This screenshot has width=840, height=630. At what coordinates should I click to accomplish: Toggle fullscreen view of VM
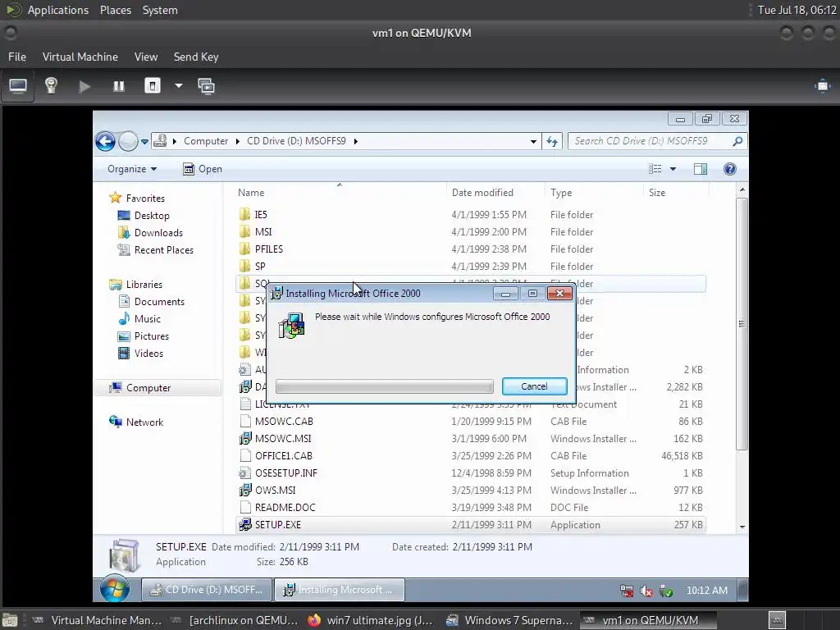click(822, 86)
